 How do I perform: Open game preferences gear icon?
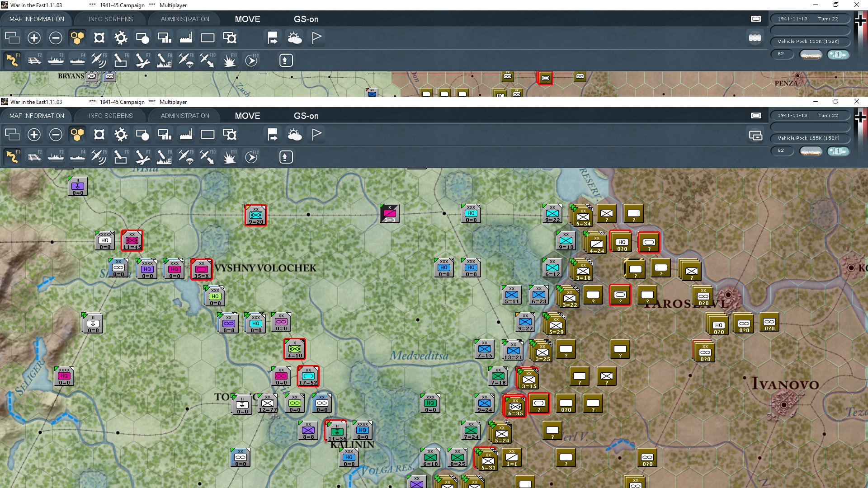[x=120, y=135]
